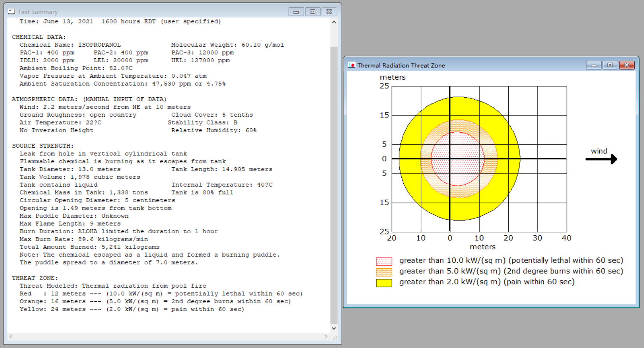644x348 pixels.
Task: Click the Text Summary window title icon
Action: click(x=12, y=12)
